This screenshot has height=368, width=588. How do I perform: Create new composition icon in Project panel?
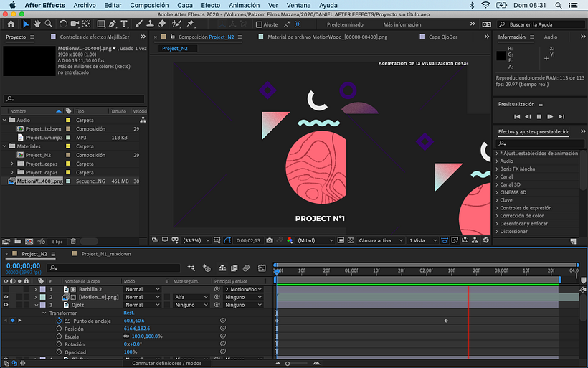coord(29,241)
